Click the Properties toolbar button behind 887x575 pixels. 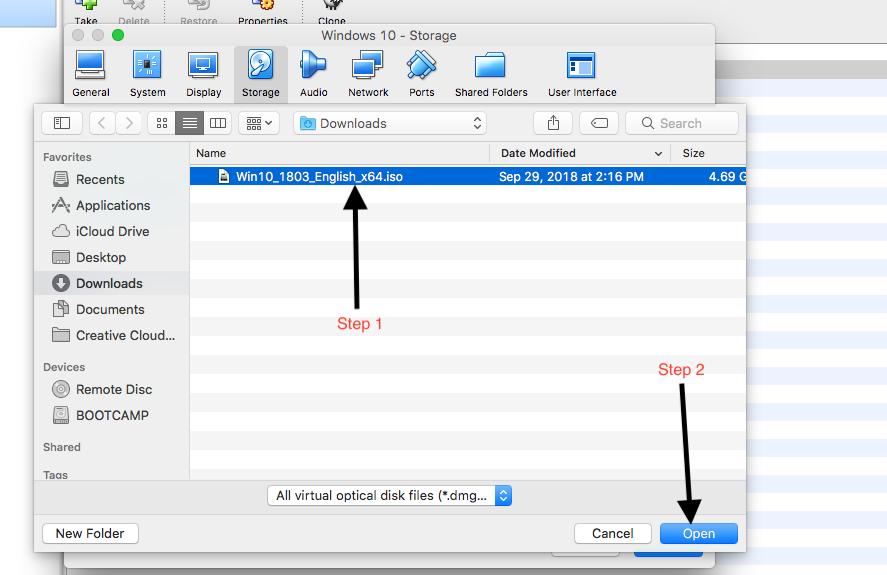[x=262, y=12]
